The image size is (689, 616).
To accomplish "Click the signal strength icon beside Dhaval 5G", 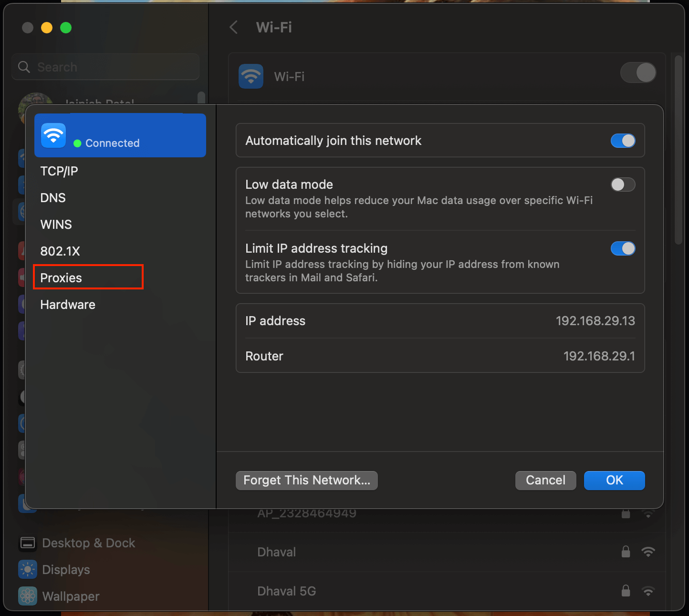I will (648, 591).
